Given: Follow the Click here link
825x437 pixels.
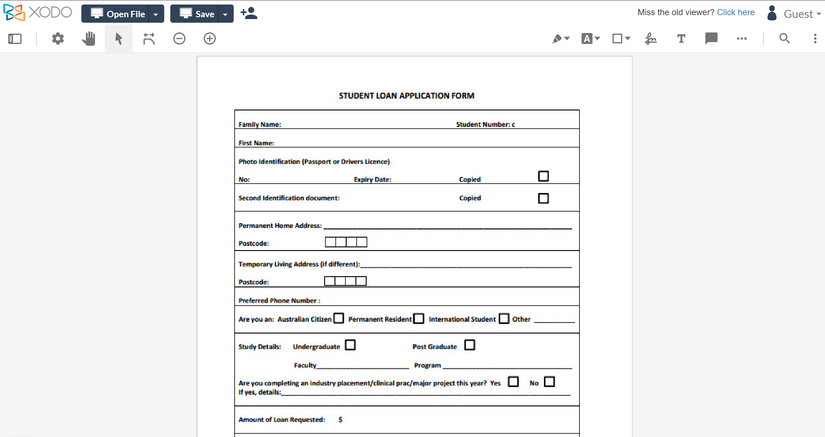Looking at the screenshot, I should 736,12.
